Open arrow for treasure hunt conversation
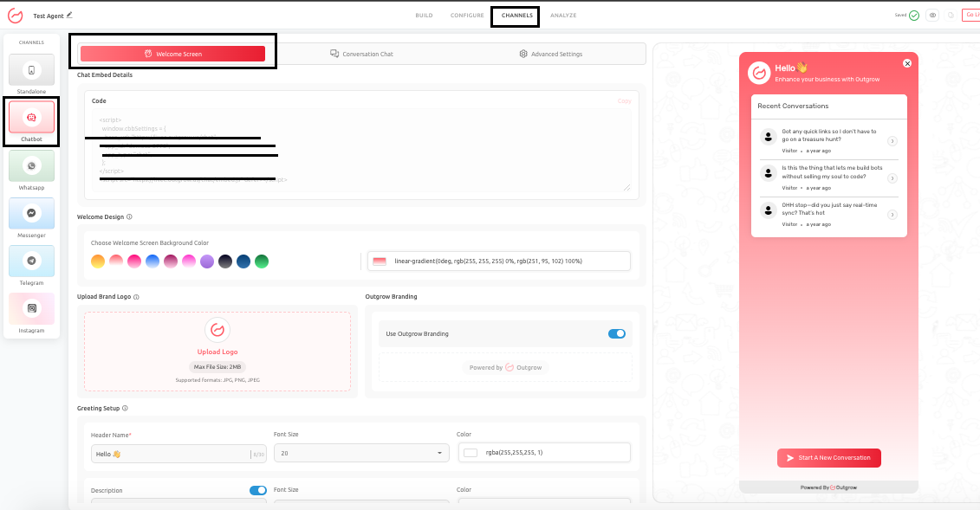Image resolution: width=980 pixels, height=510 pixels. (x=892, y=141)
